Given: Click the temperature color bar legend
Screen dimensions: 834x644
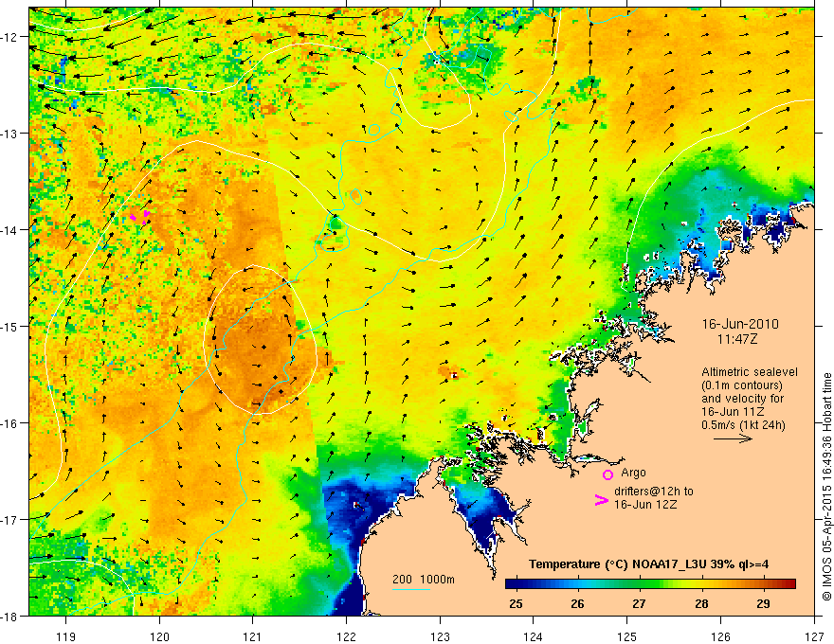Looking at the screenshot, I should tap(650, 584).
